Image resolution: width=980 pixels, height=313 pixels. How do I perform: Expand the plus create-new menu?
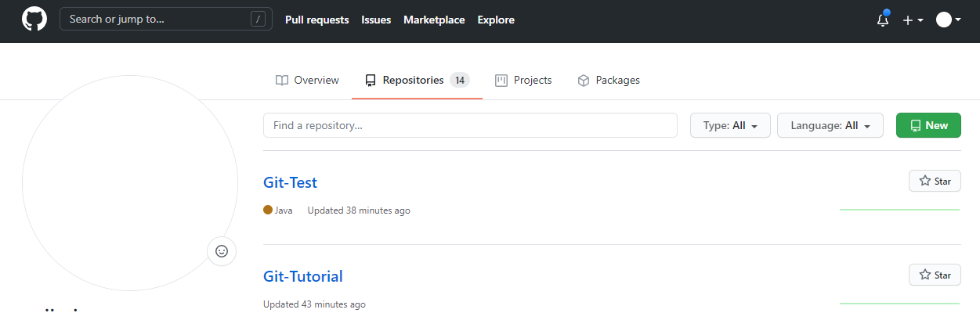[x=913, y=20]
